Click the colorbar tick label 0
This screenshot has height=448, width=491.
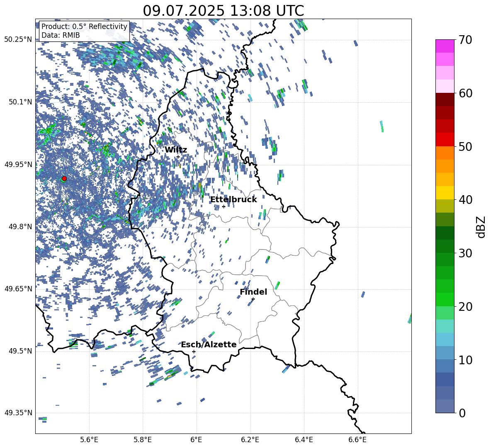point(462,413)
